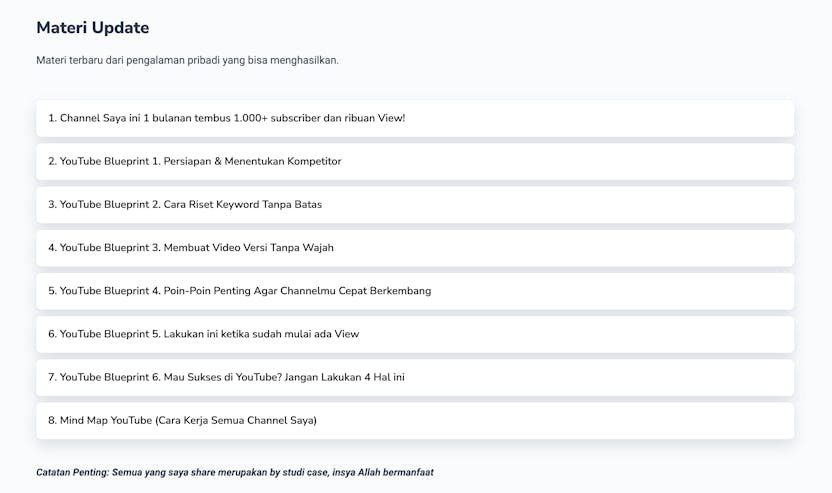Open YouTube Blueprint 3 Video Tanpa Wajah
Image resolution: width=832 pixels, height=493 pixels.
(191, 247)
